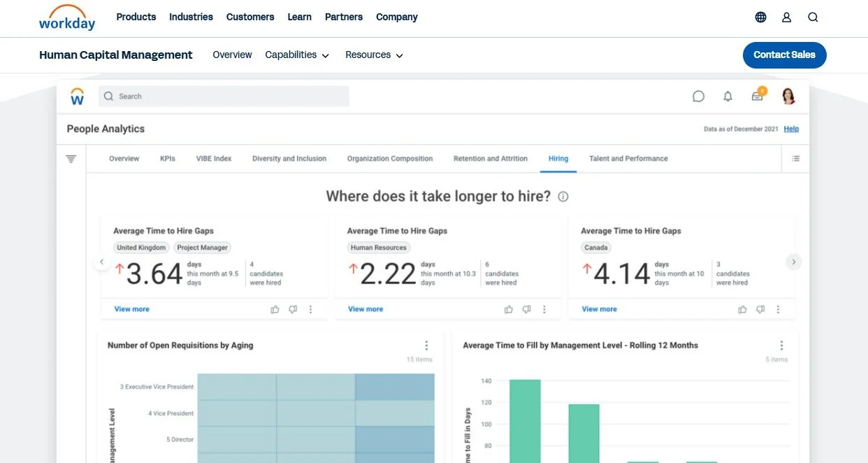Thumbs down the United Kingdom card
The width and height of the screenshot is (868, 463).
pyautogui.click(x=293, y=309)
